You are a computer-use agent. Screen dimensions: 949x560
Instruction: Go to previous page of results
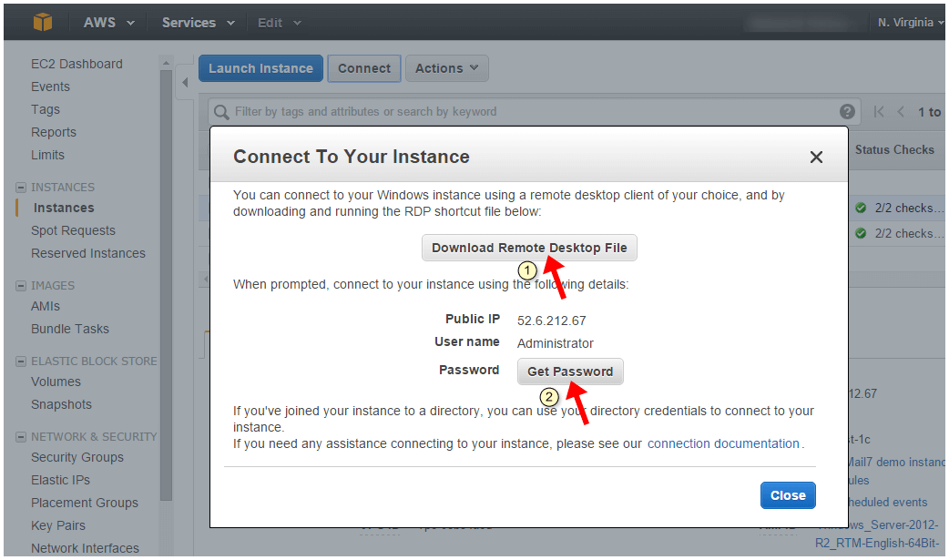[902, 111]
